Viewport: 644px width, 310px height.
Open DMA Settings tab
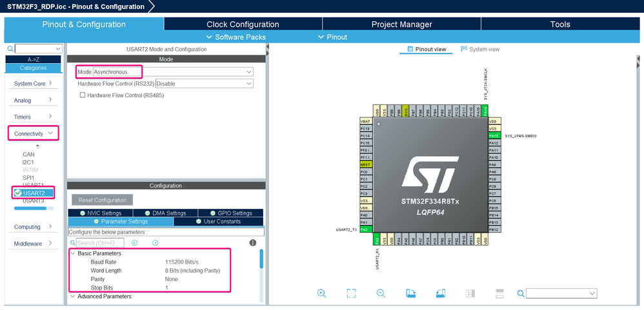pyautogui.click(x=166, y=213)
